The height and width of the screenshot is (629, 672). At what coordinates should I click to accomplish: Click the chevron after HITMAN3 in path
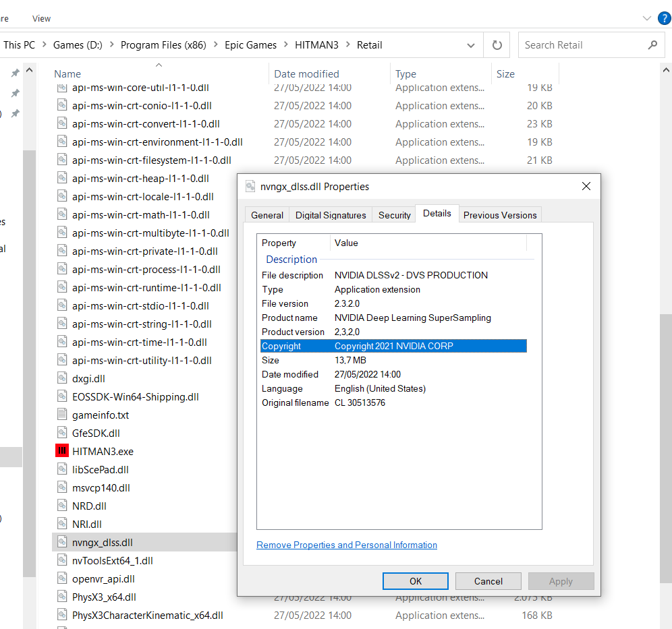(347, 44)
